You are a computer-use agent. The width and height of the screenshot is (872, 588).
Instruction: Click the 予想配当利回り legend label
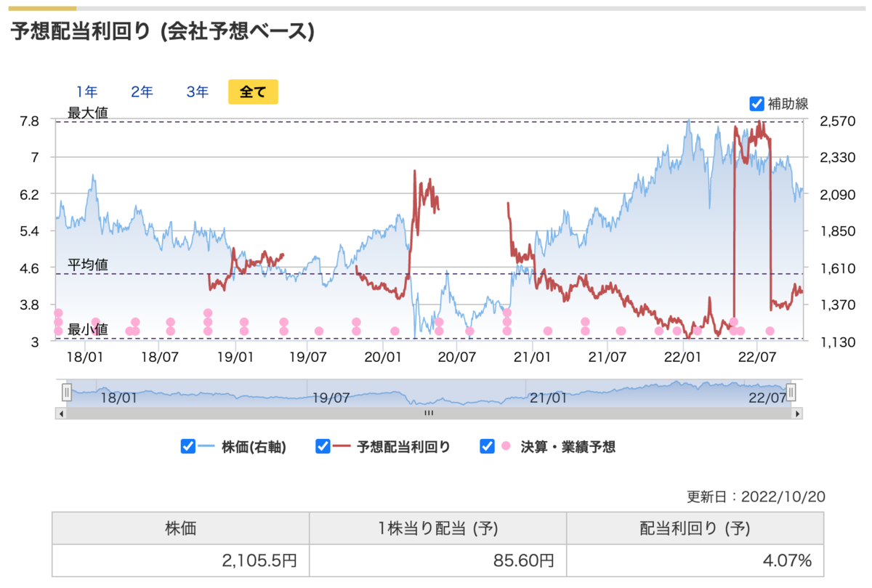tap(403, 447)
